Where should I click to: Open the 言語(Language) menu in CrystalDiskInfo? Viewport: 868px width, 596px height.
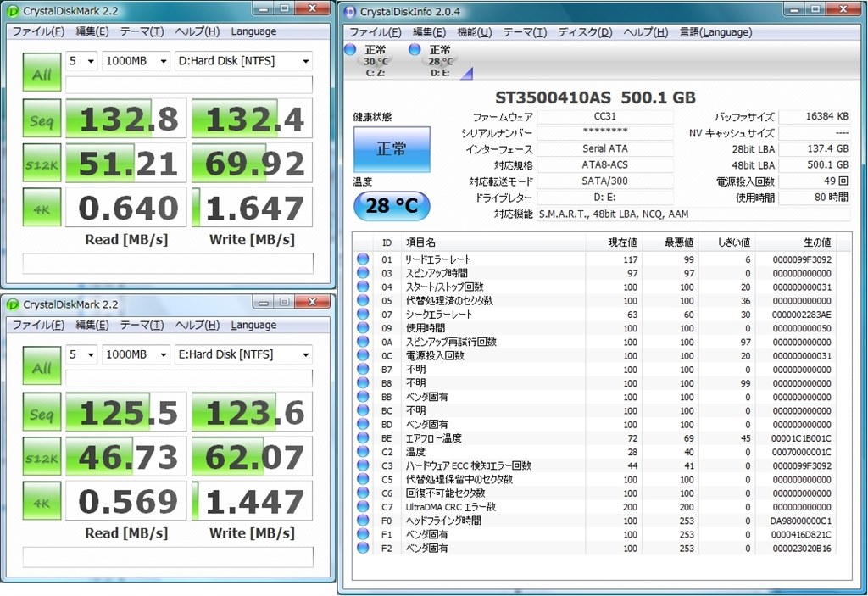tap(715, 32)
